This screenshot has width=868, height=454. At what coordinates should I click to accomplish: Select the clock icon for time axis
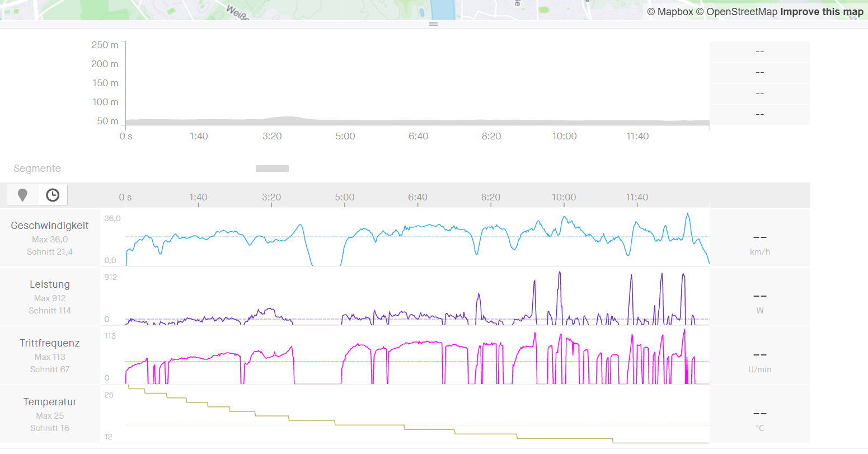pyautogui.click(x=53, y=195)
